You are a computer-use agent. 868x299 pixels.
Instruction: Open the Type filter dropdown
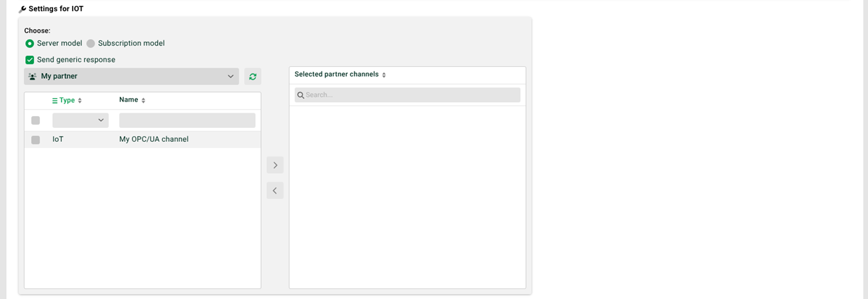coord(80,120)
